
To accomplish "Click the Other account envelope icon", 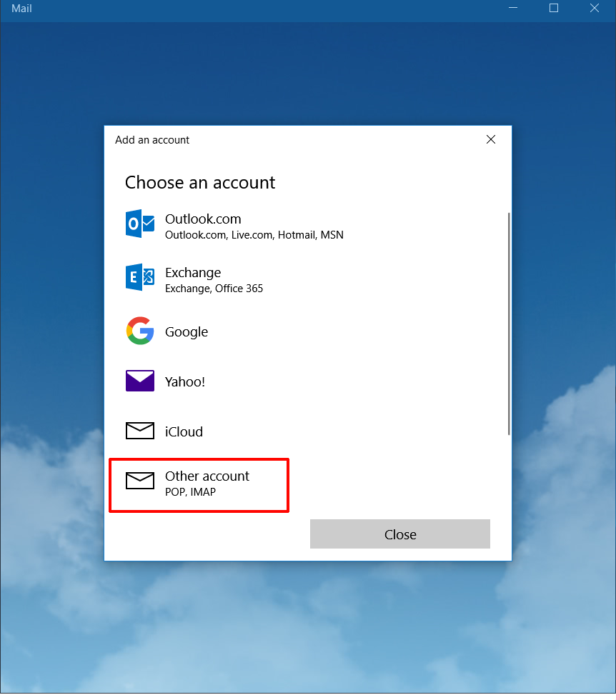I will (139, 482).
